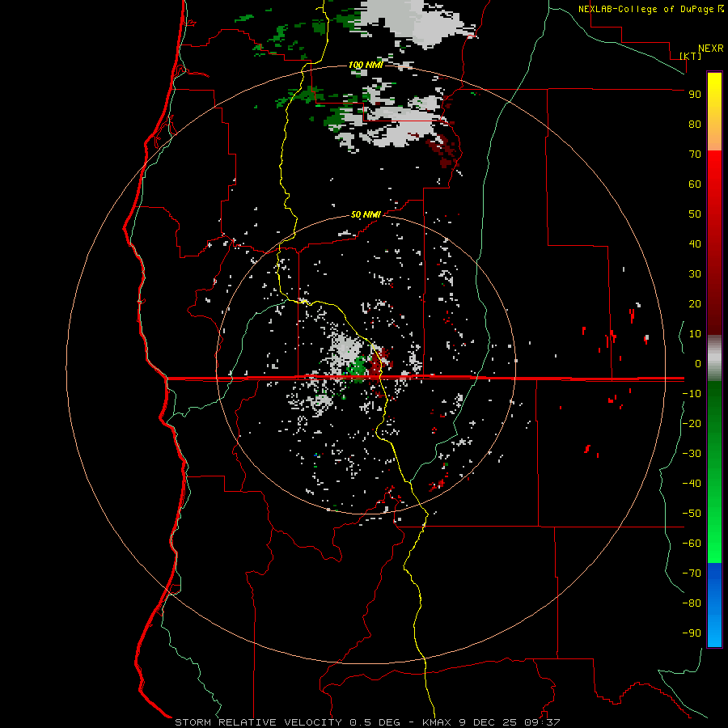Click the "9 DEC 25" date text
Screen dimensions: 728x728
tap(488, 722)
